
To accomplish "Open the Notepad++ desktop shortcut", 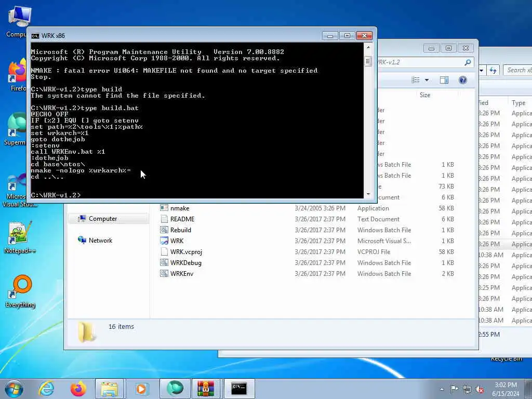I will pos(20,237).
